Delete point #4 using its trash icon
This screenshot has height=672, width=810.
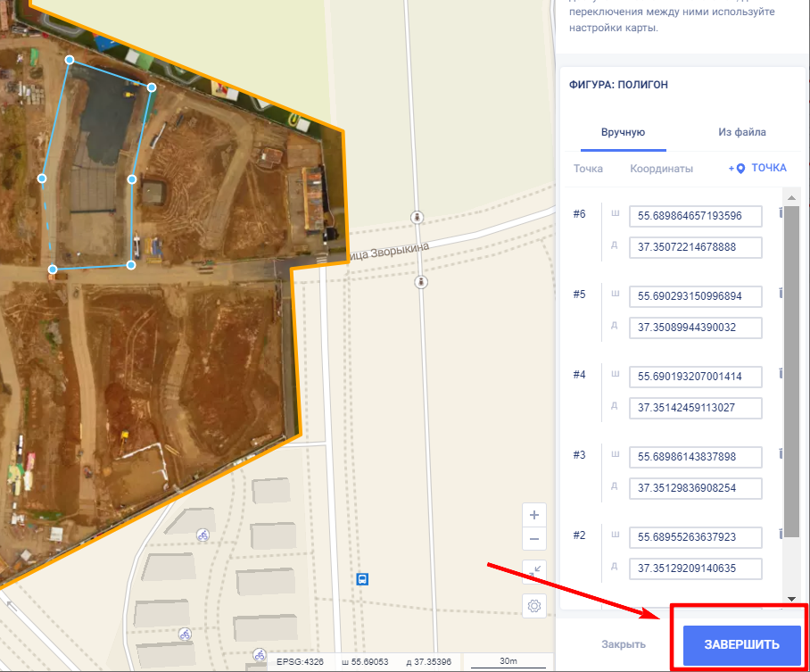click(x=781, y=373)
